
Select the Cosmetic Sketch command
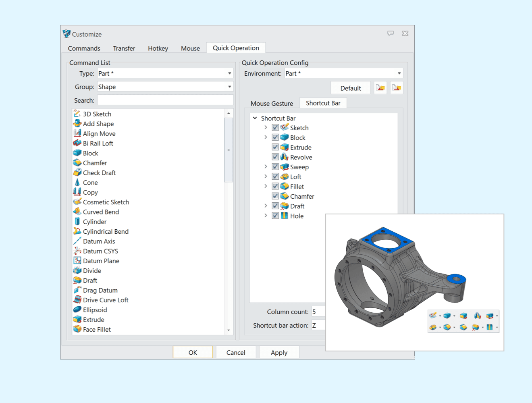point(106,202)
